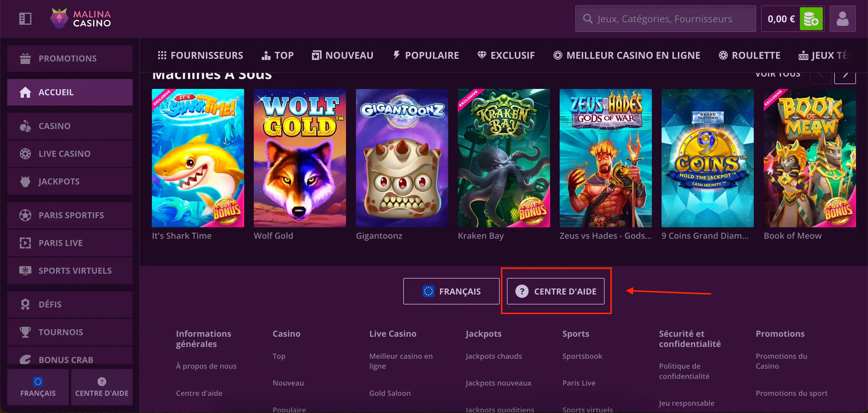
Task: Click the 0,00 € balance display
Action: point(781,19)
